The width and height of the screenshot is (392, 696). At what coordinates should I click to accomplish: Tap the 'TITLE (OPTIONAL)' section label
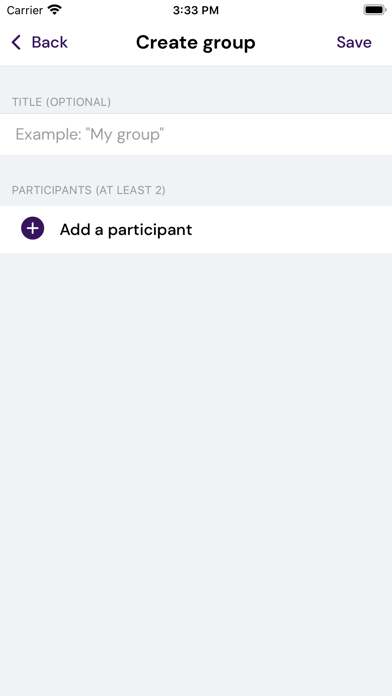point(61,102)
